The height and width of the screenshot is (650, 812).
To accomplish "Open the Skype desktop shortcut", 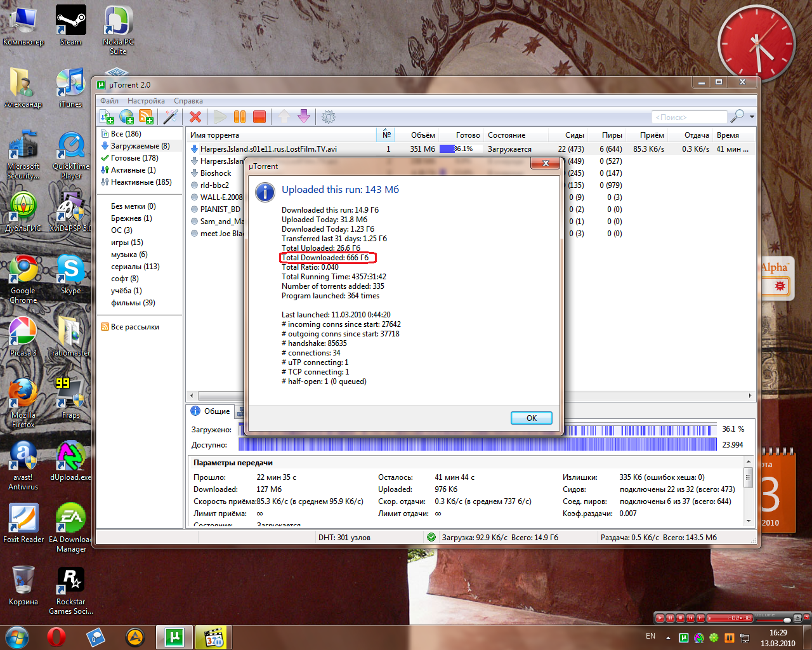I will (70, 275).
